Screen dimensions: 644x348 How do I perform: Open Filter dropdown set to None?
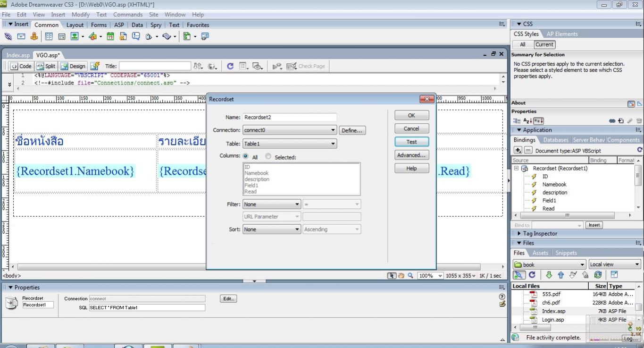pyautogui.click(x=272, y=204)
